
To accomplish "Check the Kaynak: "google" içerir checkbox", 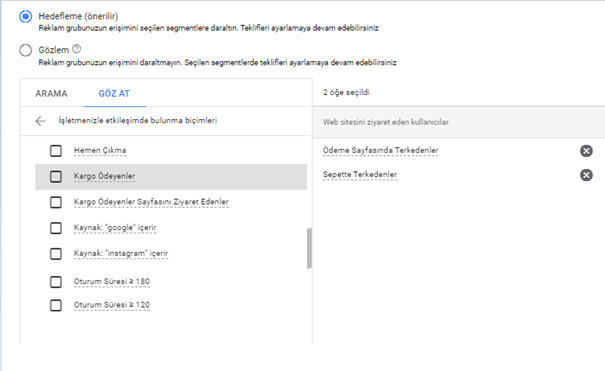I will [56, 228].
